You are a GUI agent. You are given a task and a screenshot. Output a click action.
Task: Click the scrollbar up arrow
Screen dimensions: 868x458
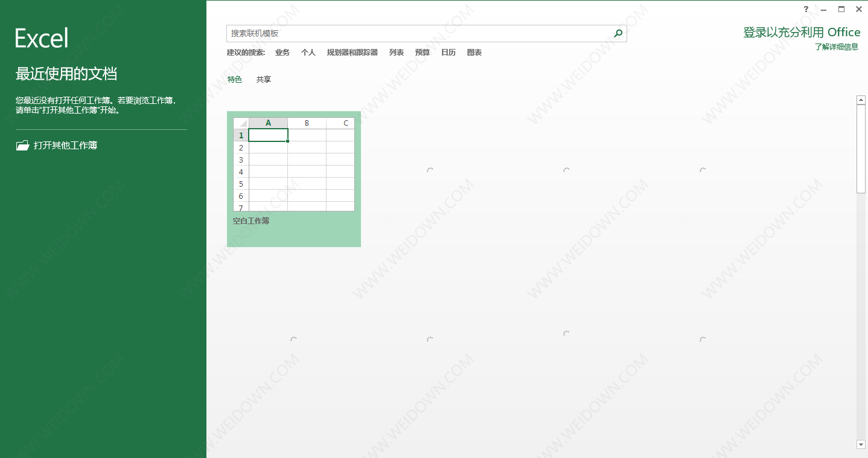tap(861, 100)
